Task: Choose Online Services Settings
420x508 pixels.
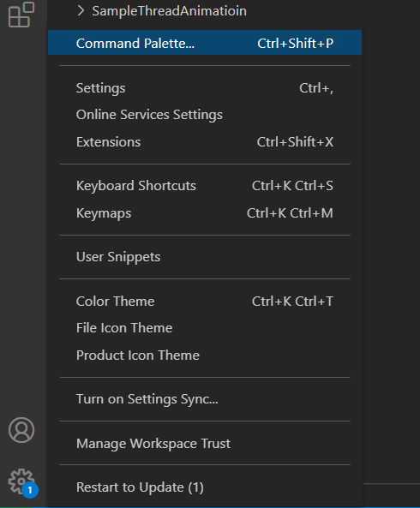Action: click(x=205, y=115)
